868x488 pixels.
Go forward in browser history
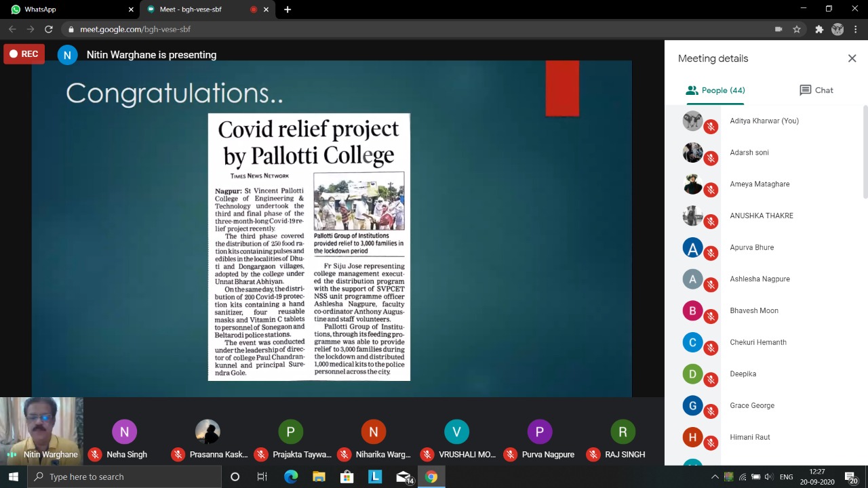point(31,29)
